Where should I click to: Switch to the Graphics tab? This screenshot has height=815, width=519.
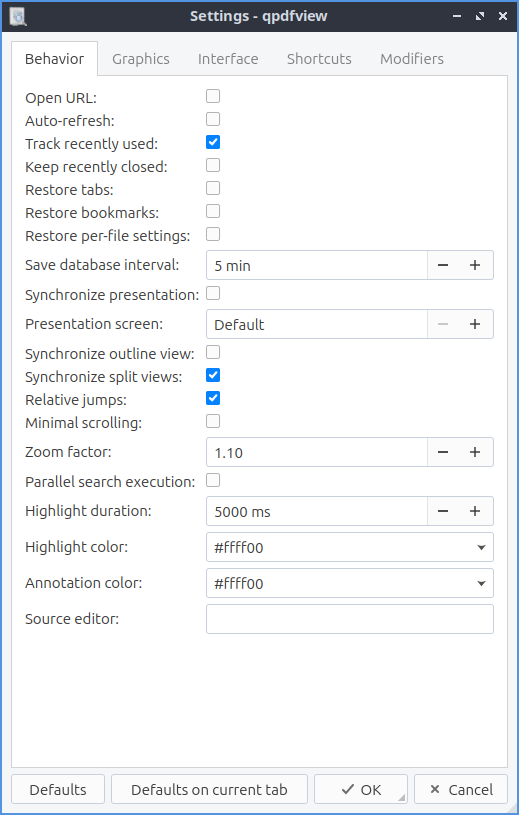tap(141, 59)
